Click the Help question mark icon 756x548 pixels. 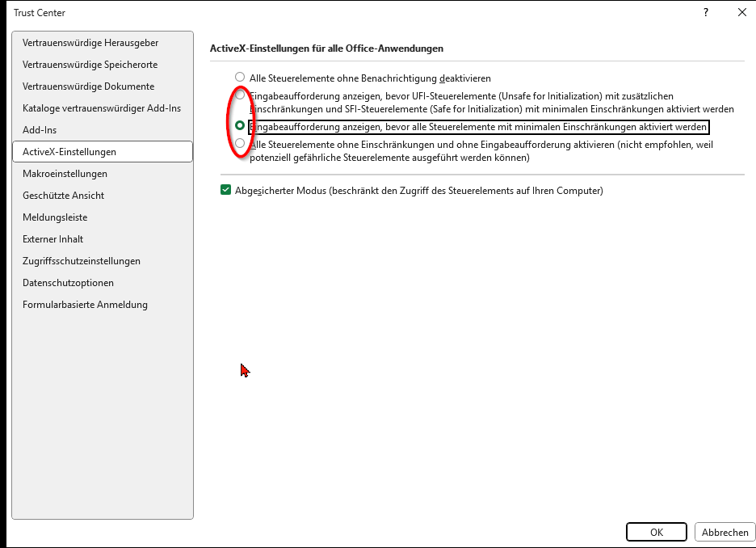pyautogui.click(x=706, y=12)
